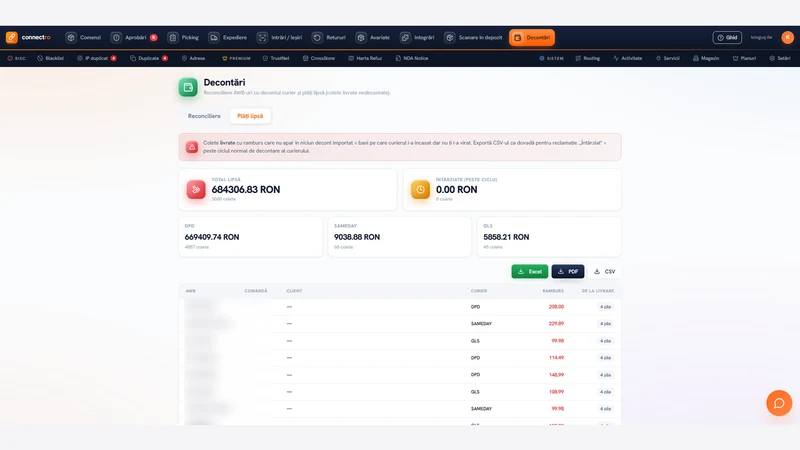Click the ramburs amount 208.00

[556, 307]
